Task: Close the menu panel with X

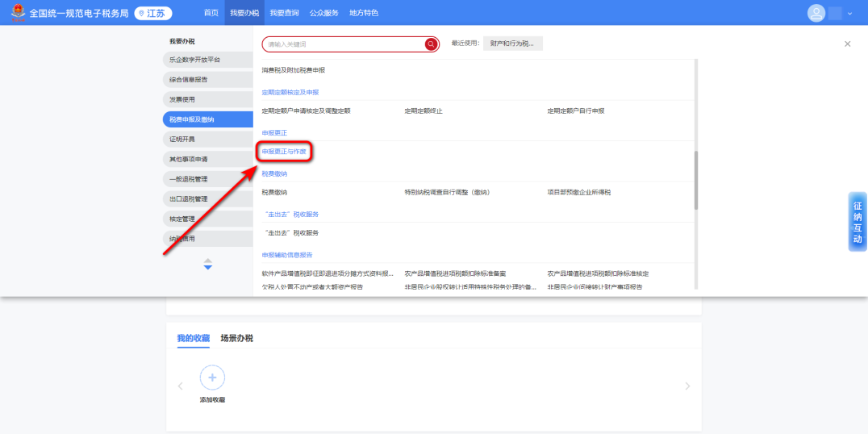Action: pyautogui.click(x=847, y=44)
